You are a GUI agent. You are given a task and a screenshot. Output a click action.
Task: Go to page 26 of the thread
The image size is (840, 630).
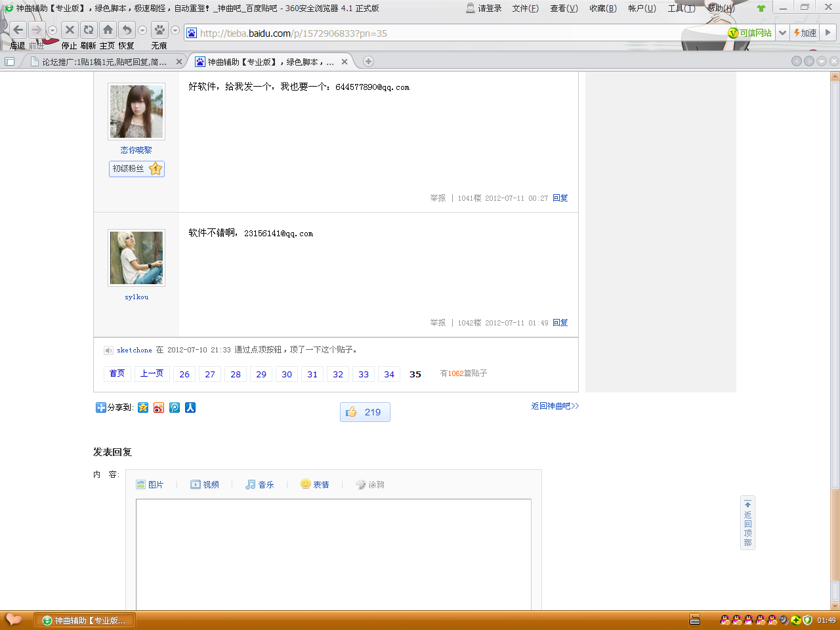click(x=184, y=374)
